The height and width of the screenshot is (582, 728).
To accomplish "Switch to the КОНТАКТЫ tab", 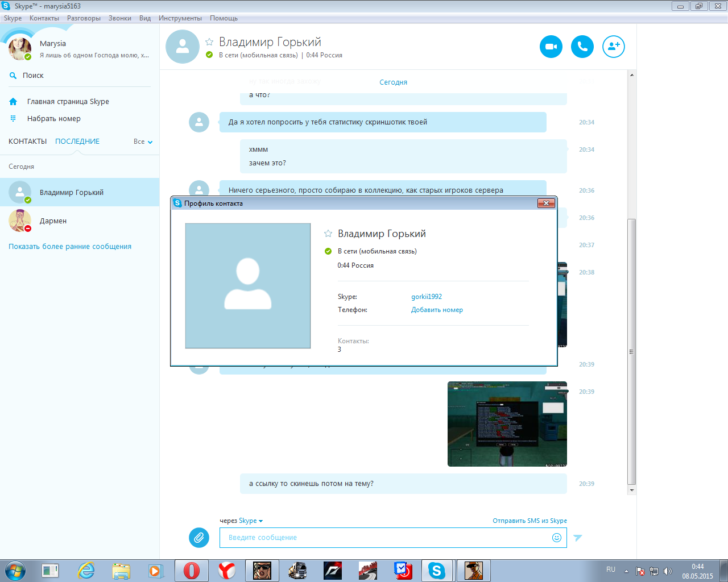I will [27, 142].
